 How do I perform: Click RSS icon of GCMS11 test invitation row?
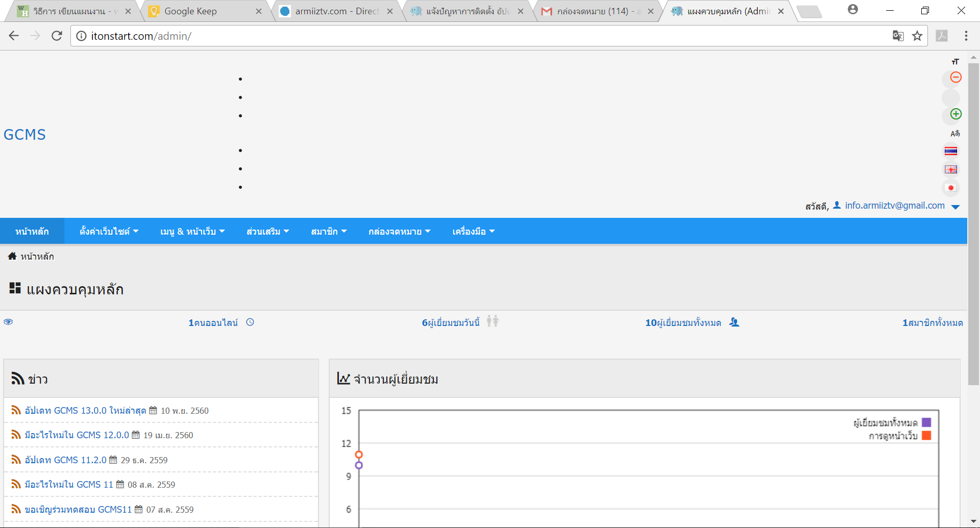(x=16, y=509)
